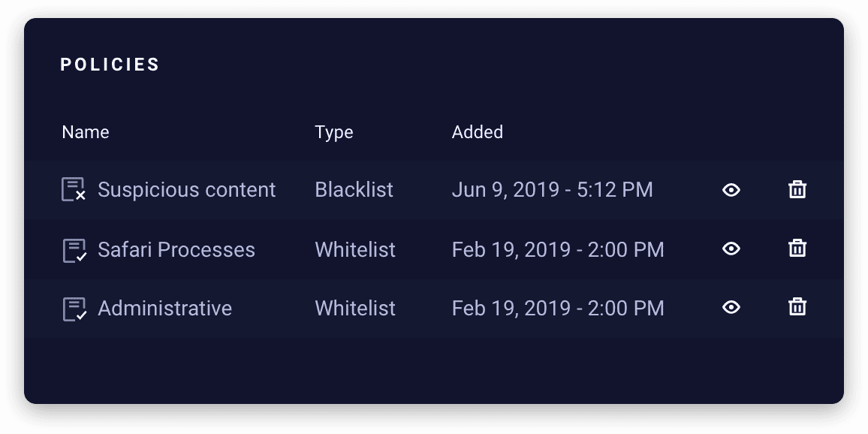Screen dimensions: 868x434
Task: Delete the Safari Processes policy
Action: click(x=797, y=248)
